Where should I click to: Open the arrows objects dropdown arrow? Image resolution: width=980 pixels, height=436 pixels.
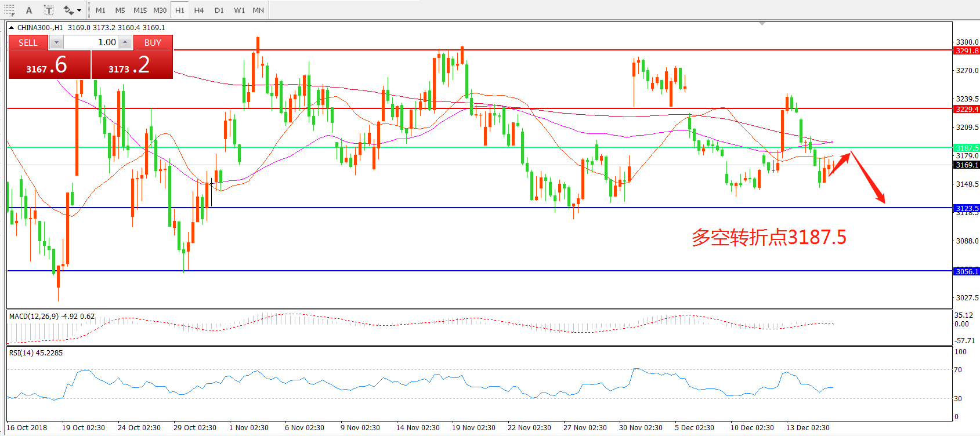coord(79,10)
